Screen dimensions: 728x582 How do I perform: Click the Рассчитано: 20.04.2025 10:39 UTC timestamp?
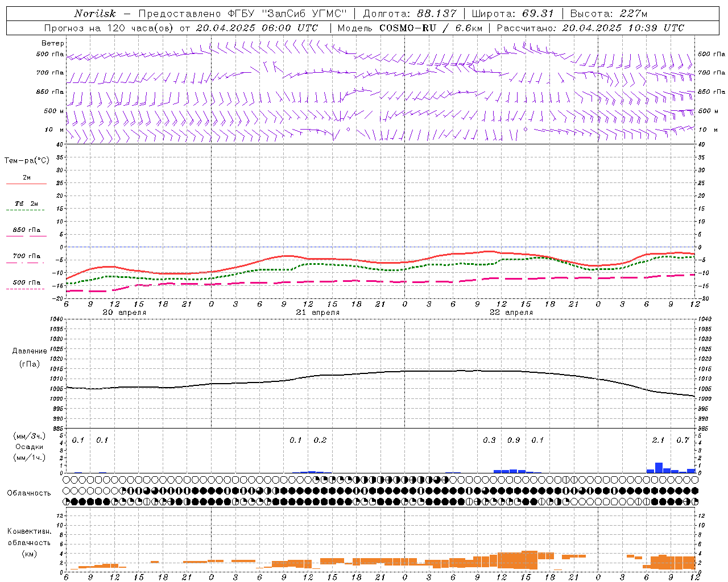[x=590, y=28]
